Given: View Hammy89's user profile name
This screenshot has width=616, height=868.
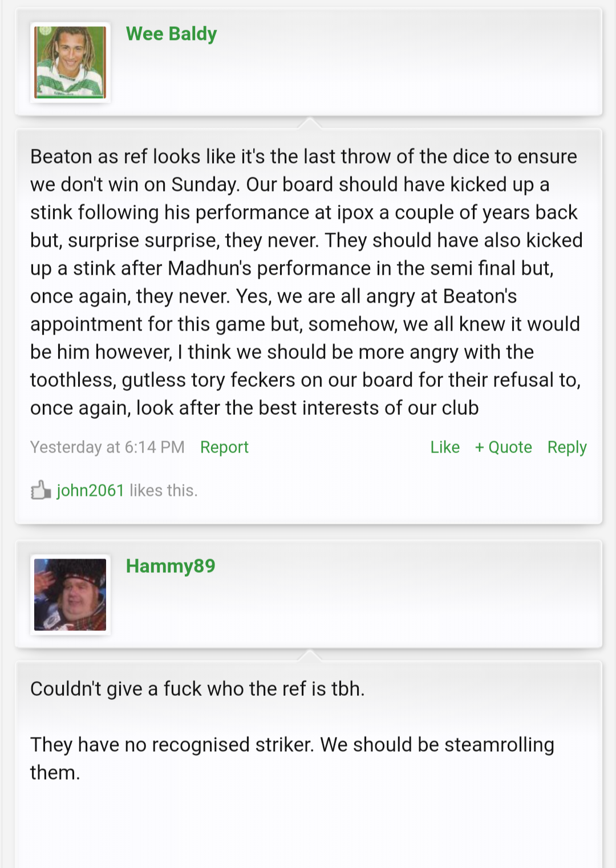Looking at the screenshot, I should point(171,566).
